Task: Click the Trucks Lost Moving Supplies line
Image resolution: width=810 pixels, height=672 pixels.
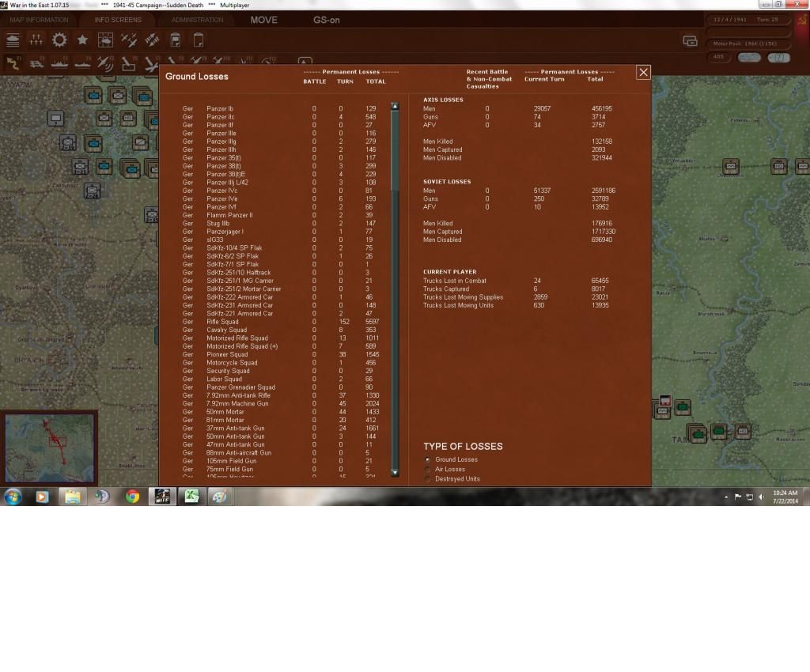Action: coord(516,297)
